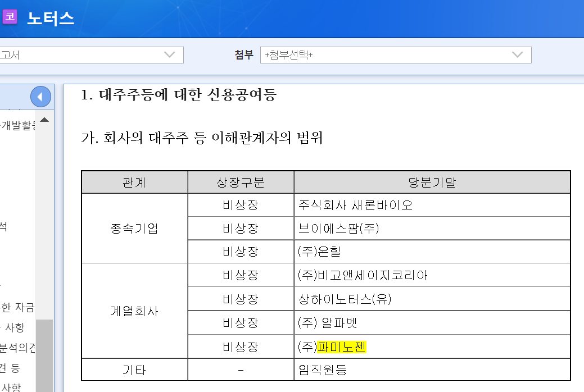Click 비상장 in the 상하이노터스 row
The image size is (584, 392).
[241, 299]
